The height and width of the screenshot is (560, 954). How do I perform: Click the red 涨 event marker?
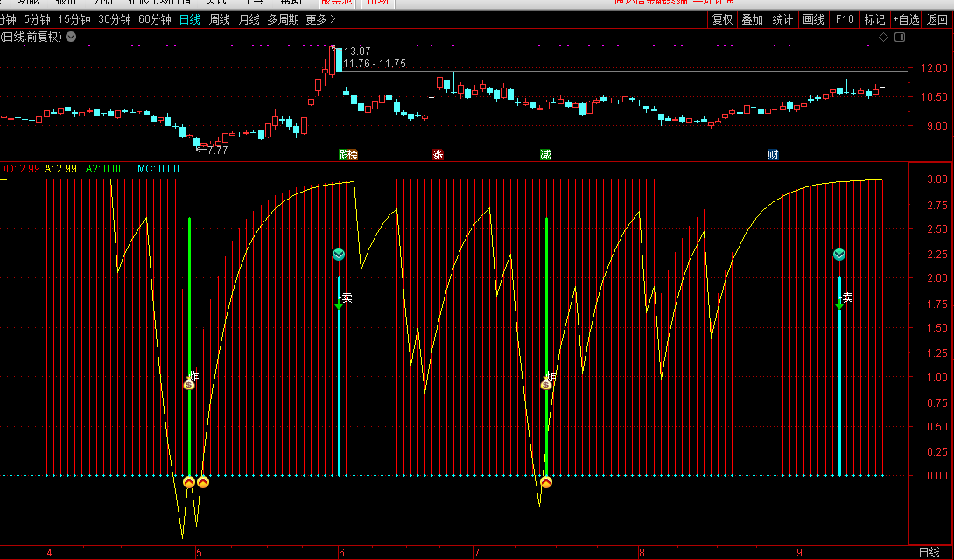438,155
